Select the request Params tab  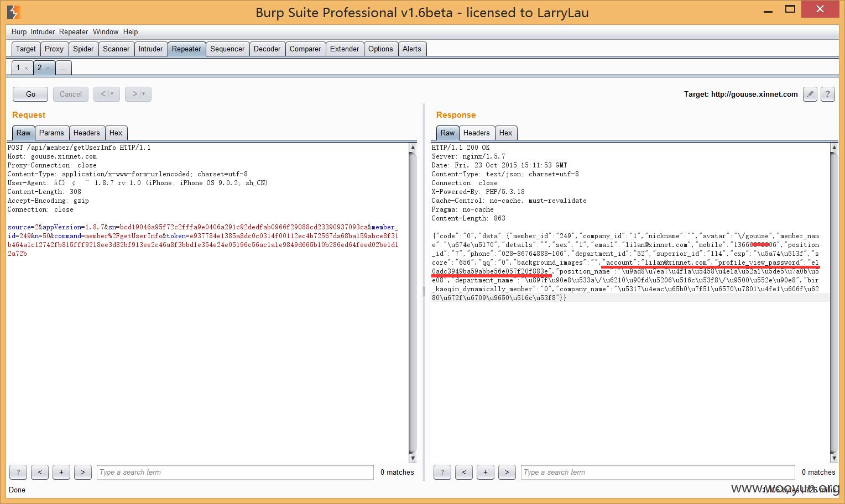pyautogui.click(x=51, y=133)
